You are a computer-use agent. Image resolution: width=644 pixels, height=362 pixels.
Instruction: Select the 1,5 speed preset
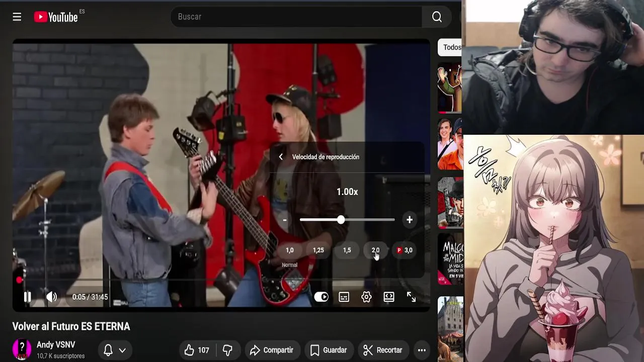[x=347, y=250]
